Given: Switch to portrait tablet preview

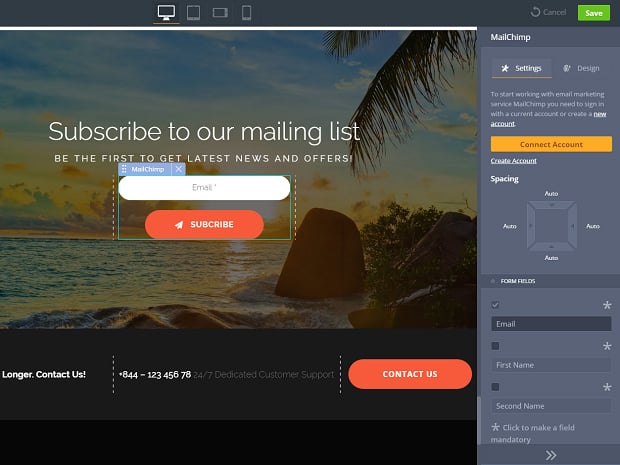Looking at the screenshot, I should coord(193,12).
